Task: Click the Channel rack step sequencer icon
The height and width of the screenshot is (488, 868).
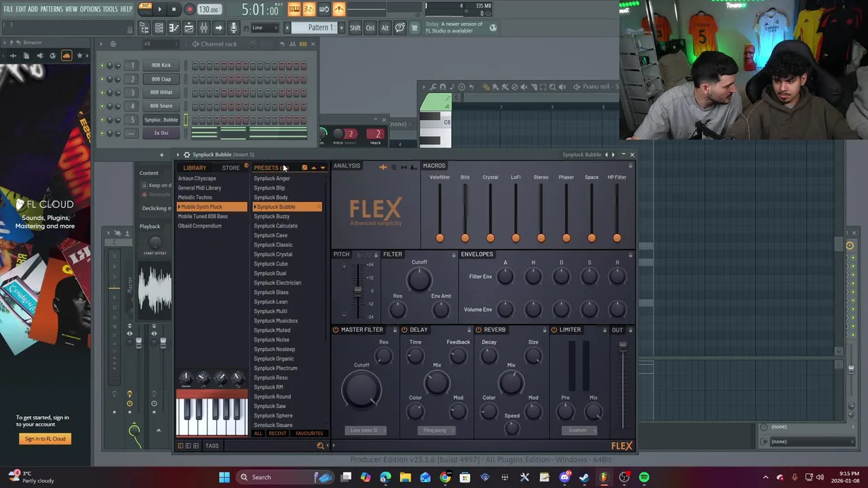Action: click(303, 44)
